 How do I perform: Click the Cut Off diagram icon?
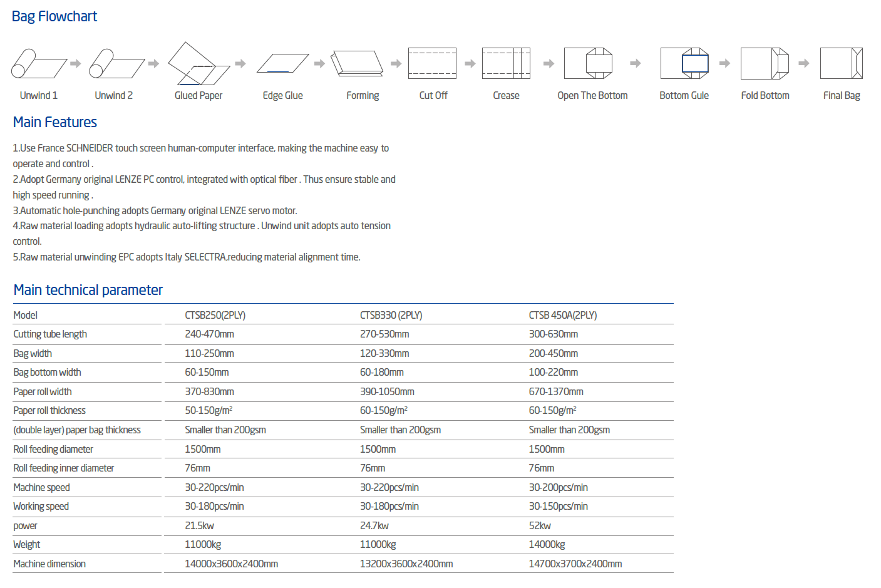point(432,63)
